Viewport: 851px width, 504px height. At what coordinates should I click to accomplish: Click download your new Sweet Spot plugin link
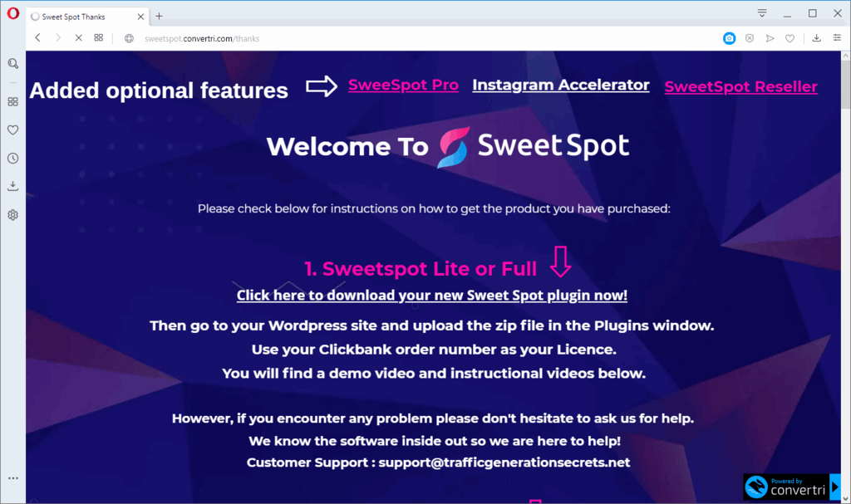(432, 295)
